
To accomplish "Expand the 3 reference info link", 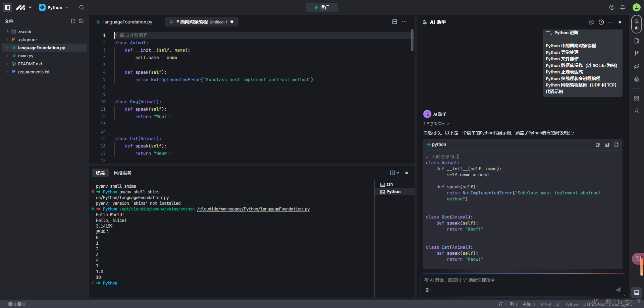I will (436, 124).
